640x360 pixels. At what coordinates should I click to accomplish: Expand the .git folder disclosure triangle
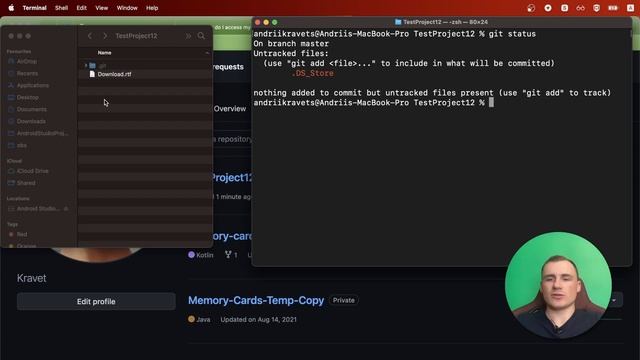[86, 65]
